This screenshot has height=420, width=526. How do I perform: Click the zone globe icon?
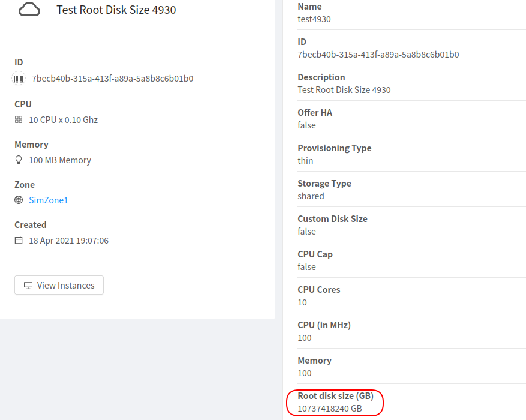click(19, 200)
